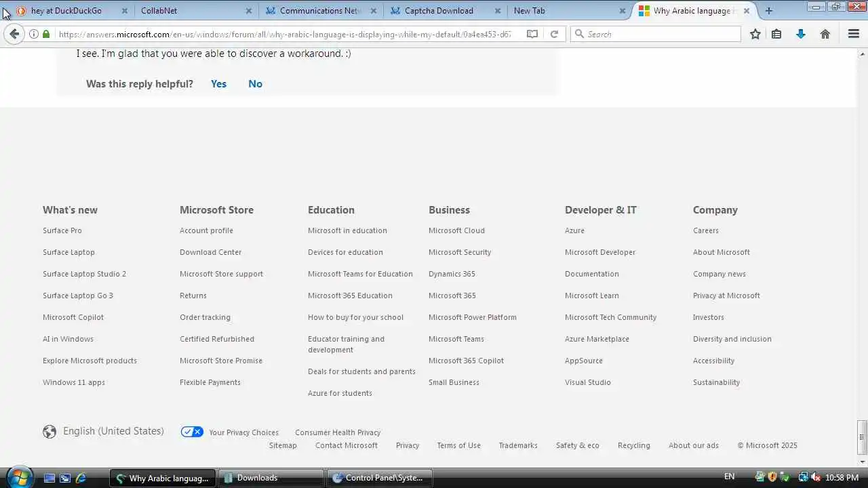Open Visual Studio link
Viewport: 868px width, 488px height.
point(587,382)
